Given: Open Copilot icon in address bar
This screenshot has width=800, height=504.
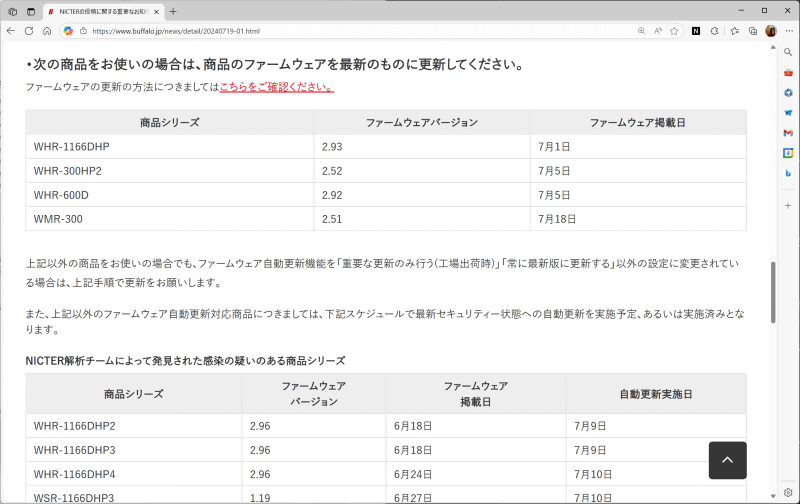Looking at the screenshot, I should 68,31.
